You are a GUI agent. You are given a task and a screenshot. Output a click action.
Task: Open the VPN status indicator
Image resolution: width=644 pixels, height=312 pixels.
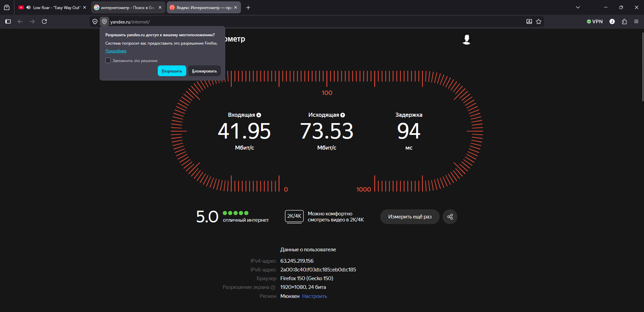pyautogui.click(x=595, y=21)
